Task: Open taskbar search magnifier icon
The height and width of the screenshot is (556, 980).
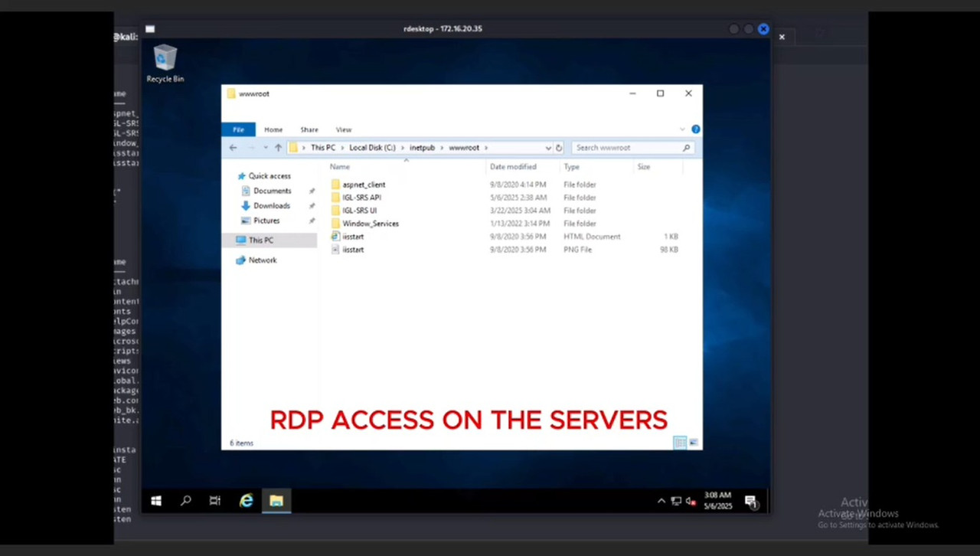Action: coord(185,501)
